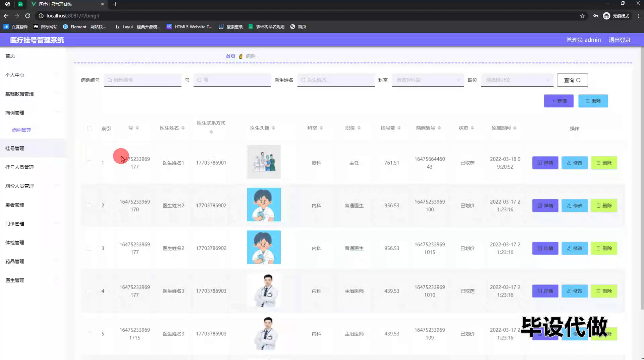Viewport: 644px width, 360px height.
Task: Open the 科室 department dropdown
Action: [x=428, y=80]
